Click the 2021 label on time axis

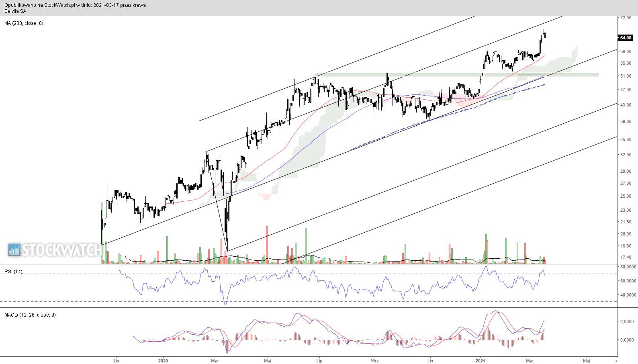coord(481,360)
